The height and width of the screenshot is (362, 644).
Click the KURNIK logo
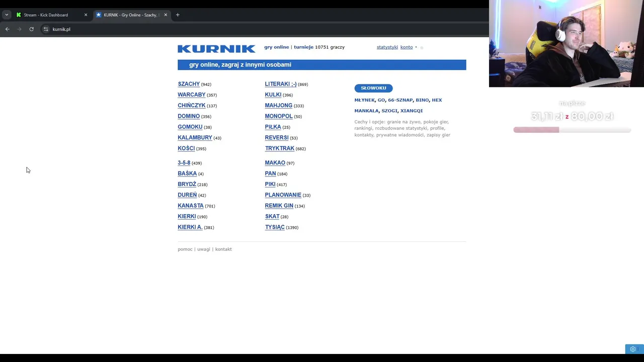coord(216,49)
